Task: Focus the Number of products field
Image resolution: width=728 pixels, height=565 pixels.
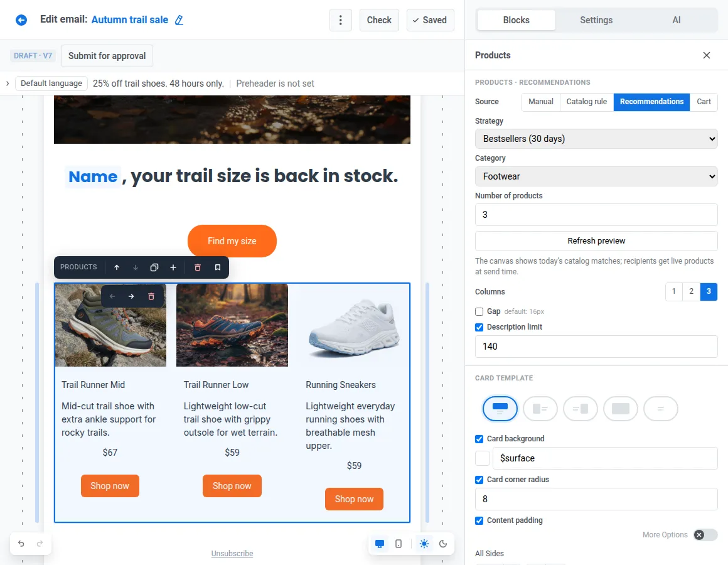Action: pyautogui.click(x=596, y=215)
